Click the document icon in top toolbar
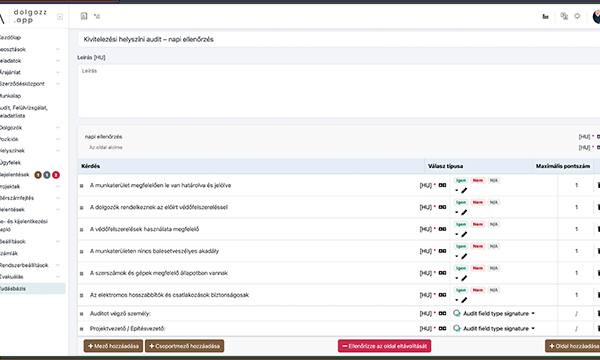 coord(84,16)
